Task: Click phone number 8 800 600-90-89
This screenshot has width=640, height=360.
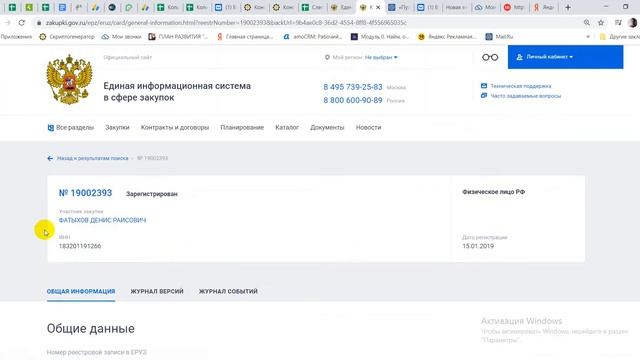Action: 353,100
